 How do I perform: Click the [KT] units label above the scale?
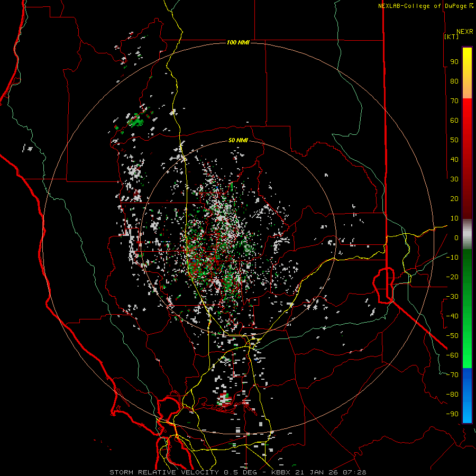click(452, 36)
